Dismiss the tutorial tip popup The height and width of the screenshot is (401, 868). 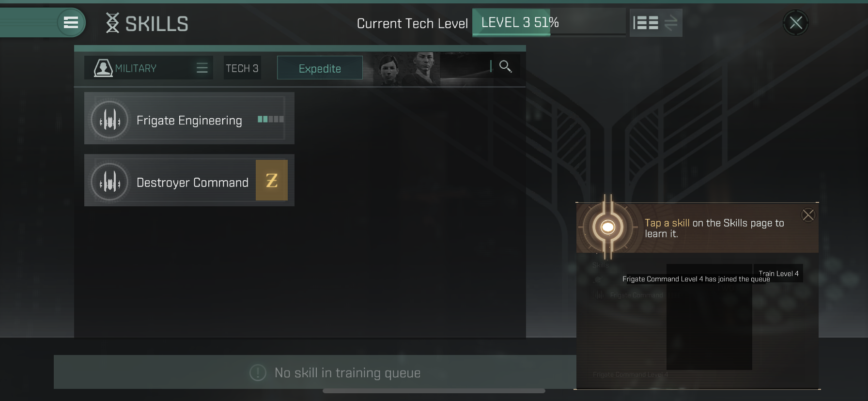[x=808, y=215]
